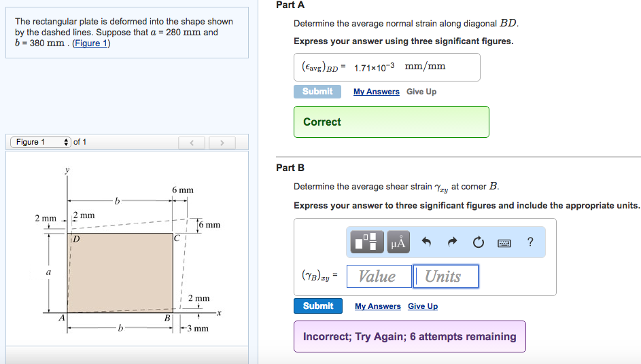Open the Figure 1 selector dropdown

[39, 142]
